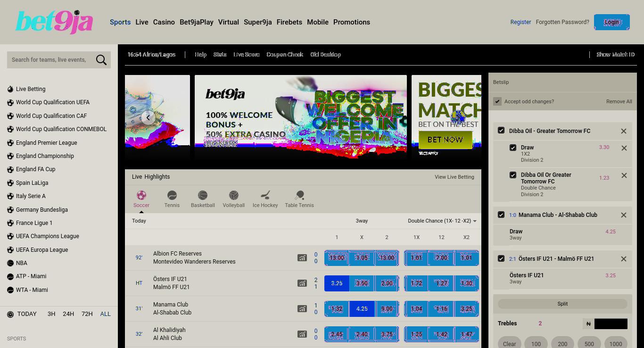Select 3H time filter
The width and height of the screenshot is (644, 348).
click(x=51, y=314)
